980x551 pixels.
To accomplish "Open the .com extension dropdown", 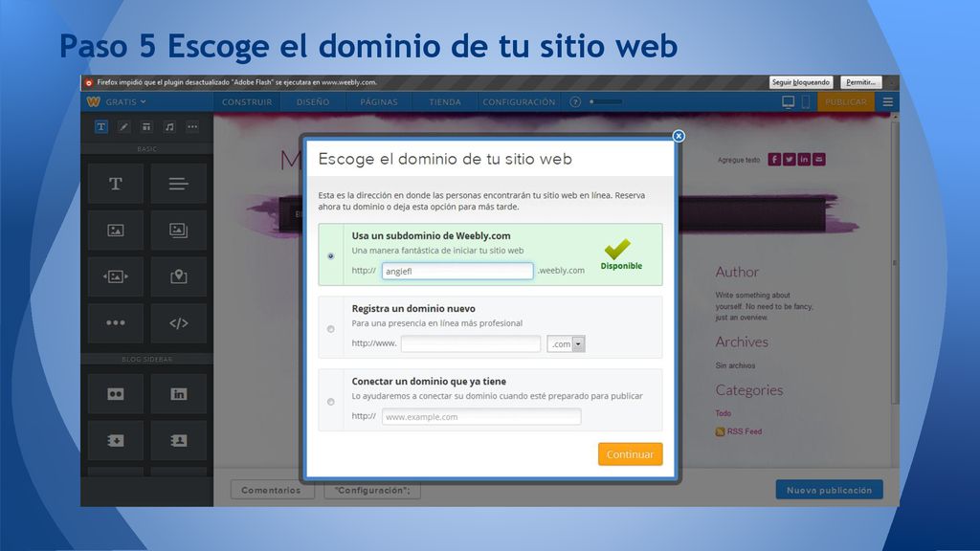I will point(566,343).
